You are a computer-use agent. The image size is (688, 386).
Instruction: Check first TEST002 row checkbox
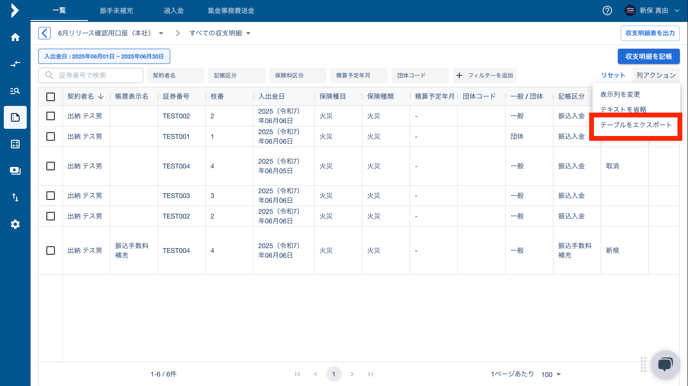coord(50,116)
